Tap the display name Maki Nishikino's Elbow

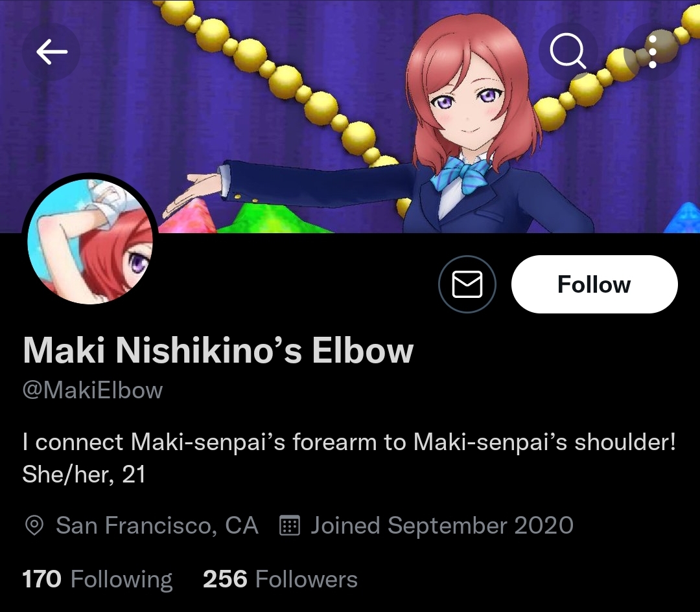coord(218,351)
